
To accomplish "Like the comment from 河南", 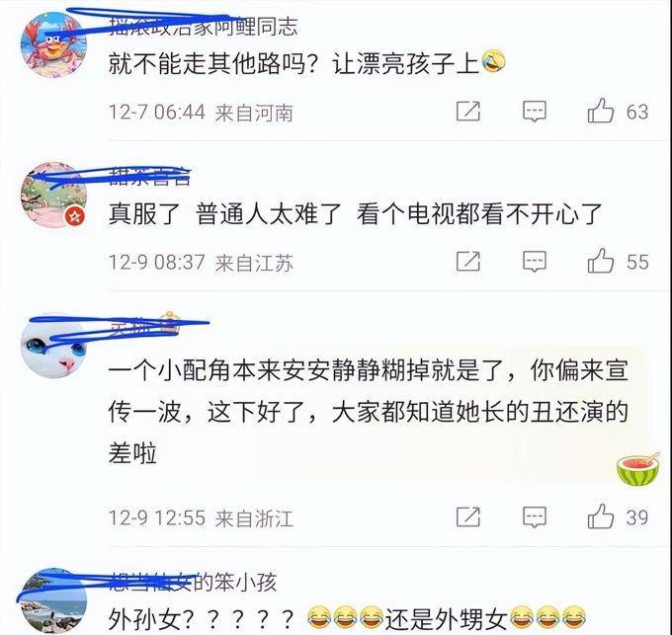I will (x=601, y=112).
